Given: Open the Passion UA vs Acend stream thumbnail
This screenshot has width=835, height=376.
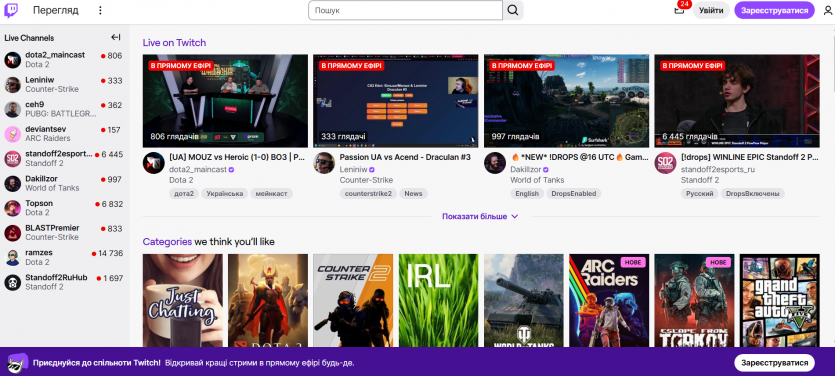Looking at the screenshot, I should tap(396, 101).
